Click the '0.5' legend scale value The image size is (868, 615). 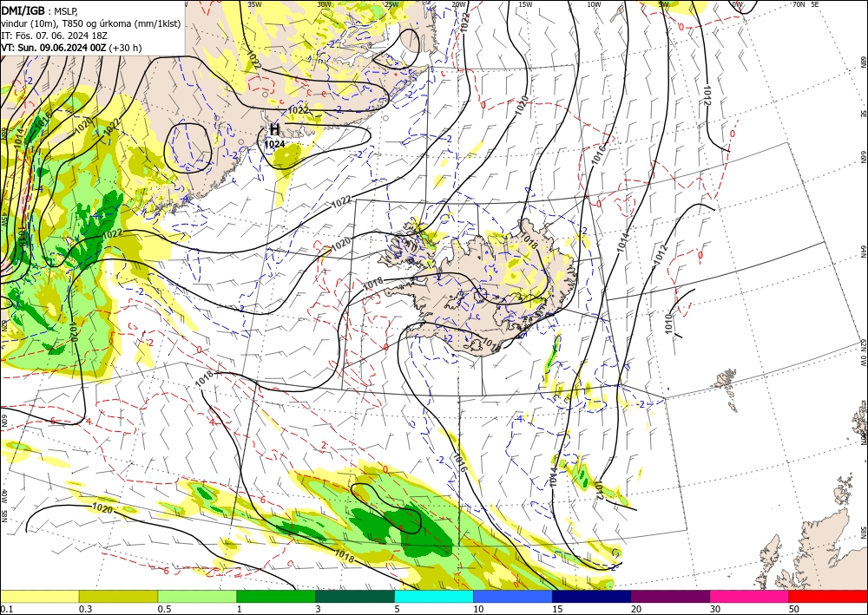163,609
